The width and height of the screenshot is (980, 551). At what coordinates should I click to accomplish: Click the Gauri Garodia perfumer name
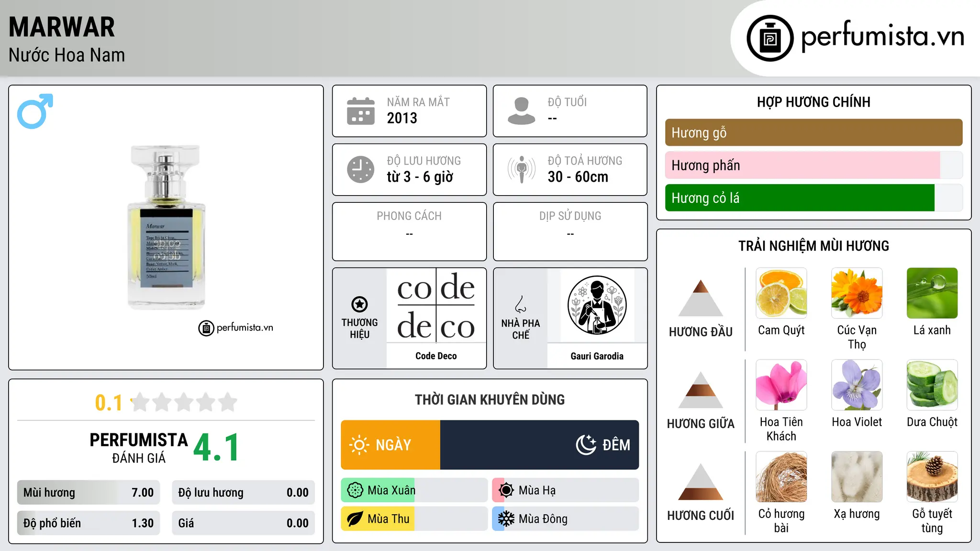point(597,356)
